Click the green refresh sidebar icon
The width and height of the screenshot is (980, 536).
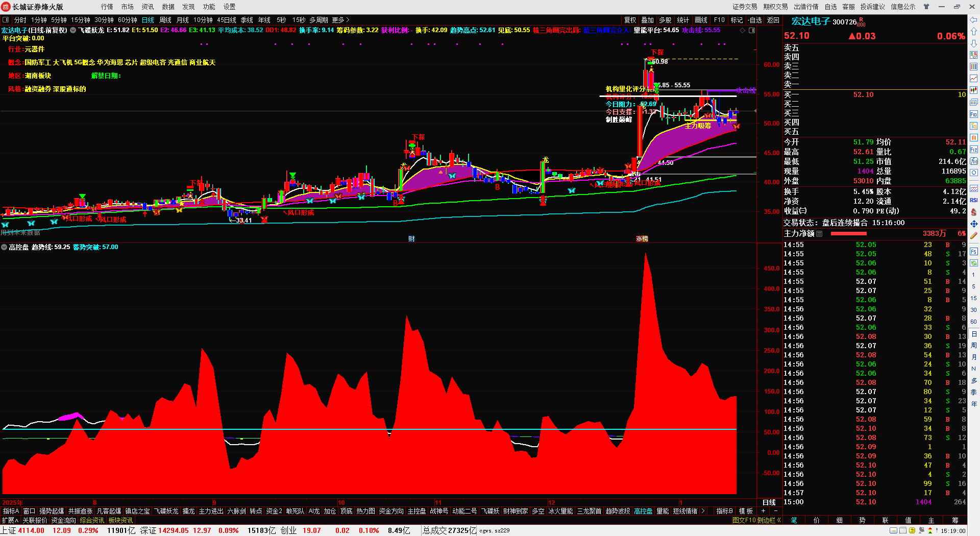(x=974, y=263)
